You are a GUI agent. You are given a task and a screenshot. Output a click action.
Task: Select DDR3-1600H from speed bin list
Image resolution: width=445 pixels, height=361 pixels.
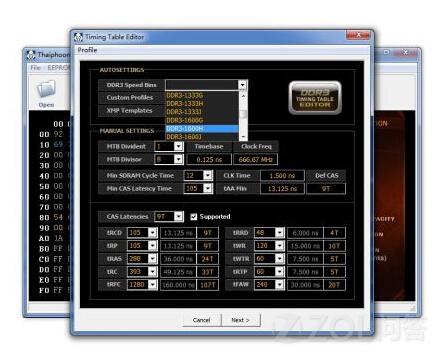[x=202, y=129]
